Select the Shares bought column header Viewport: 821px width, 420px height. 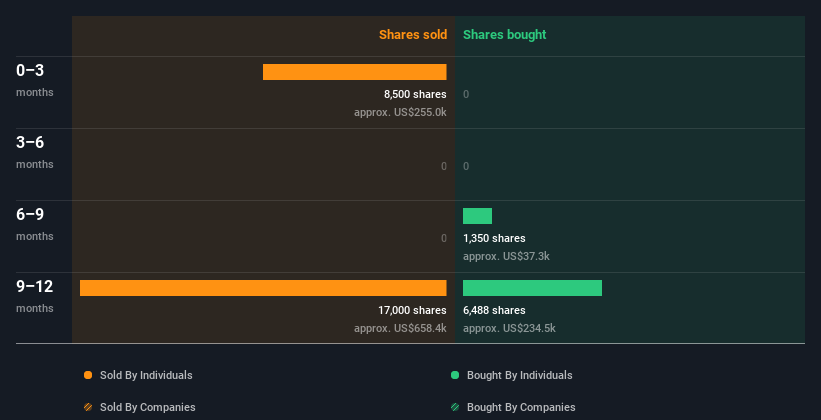pos(505,35)
